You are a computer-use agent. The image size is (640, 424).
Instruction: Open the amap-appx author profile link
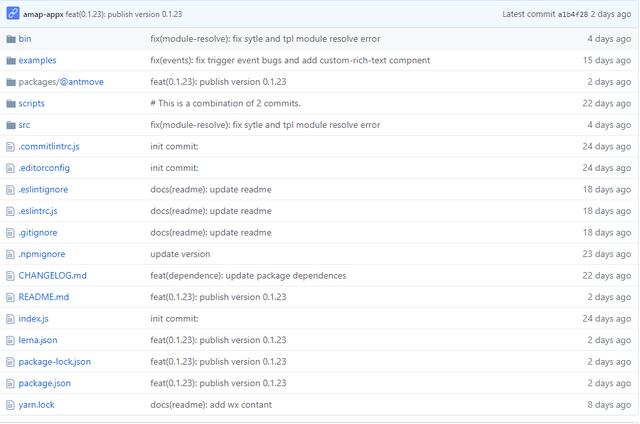43,14
